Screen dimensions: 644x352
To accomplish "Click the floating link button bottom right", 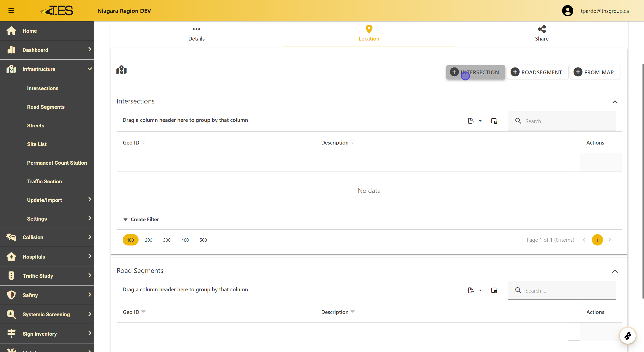I will click(628, 336).
